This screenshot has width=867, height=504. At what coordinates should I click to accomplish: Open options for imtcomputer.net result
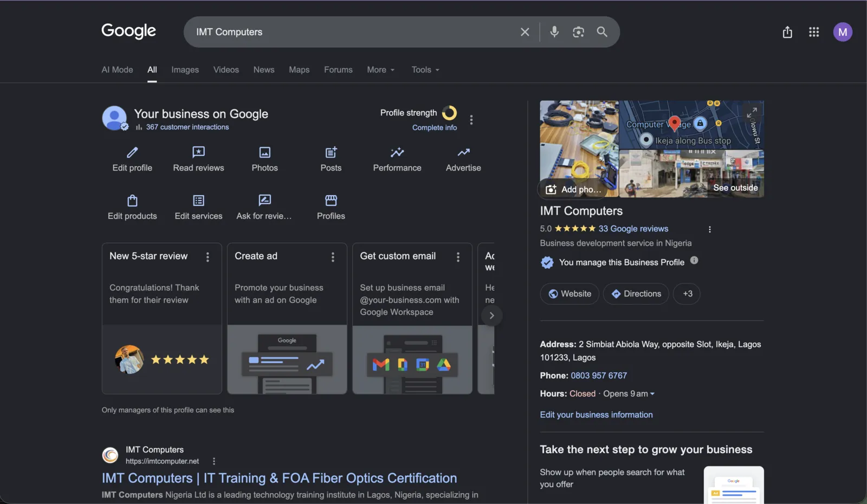click(x=214, y=461)
